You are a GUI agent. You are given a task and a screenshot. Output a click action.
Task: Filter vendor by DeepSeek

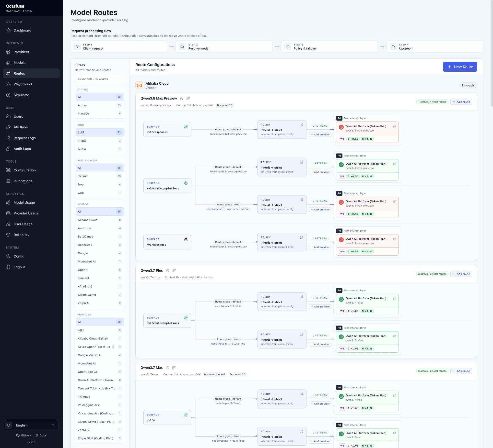[x=100, y=245]
